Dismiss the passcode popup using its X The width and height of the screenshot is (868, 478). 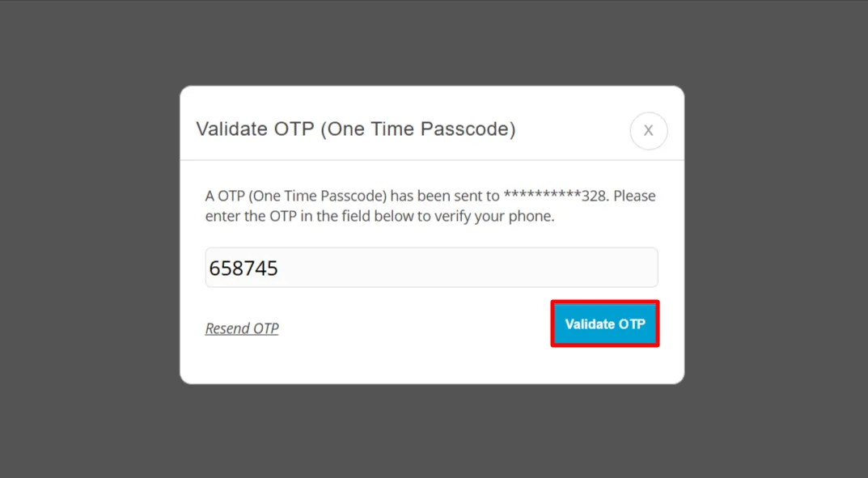tap(648, 130)
